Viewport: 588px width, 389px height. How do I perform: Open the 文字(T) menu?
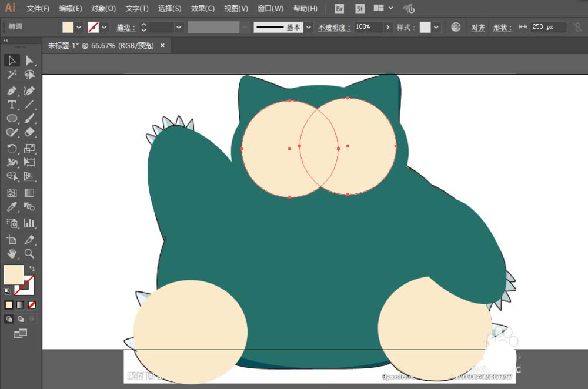pos(137,8)
